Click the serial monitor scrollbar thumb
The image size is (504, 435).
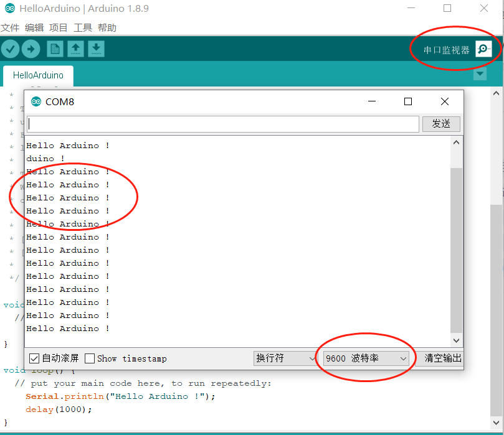pyautogui.click(x=456, y=250)
